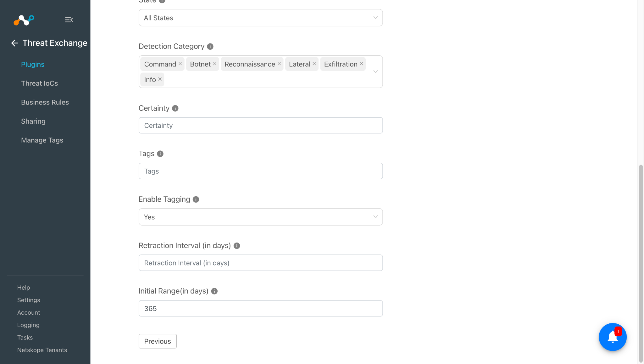The height and width of the screenshot is (364, 644).
Task: Click the info icon next to Detection Category
Action: [x=210, y=47]
